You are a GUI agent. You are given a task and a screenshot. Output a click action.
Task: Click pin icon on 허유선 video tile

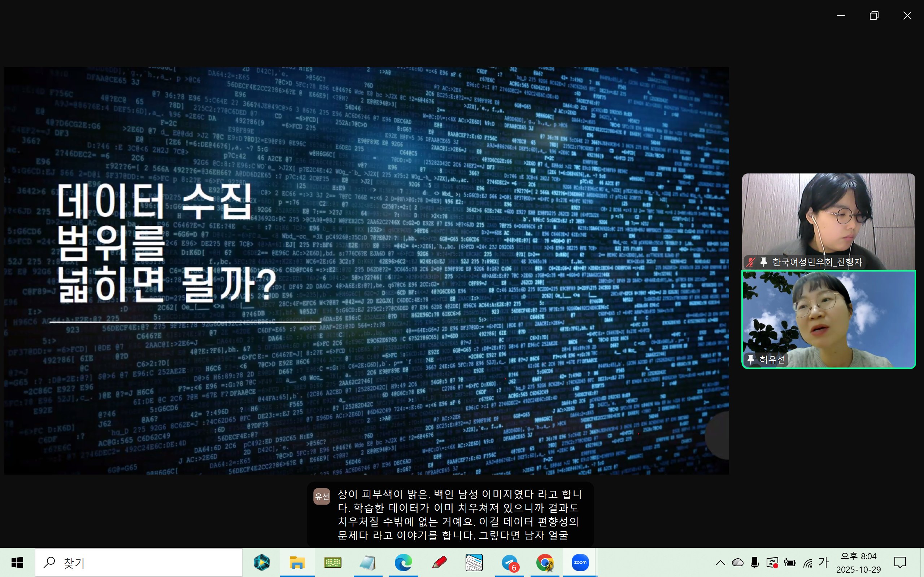coord(751,359)
